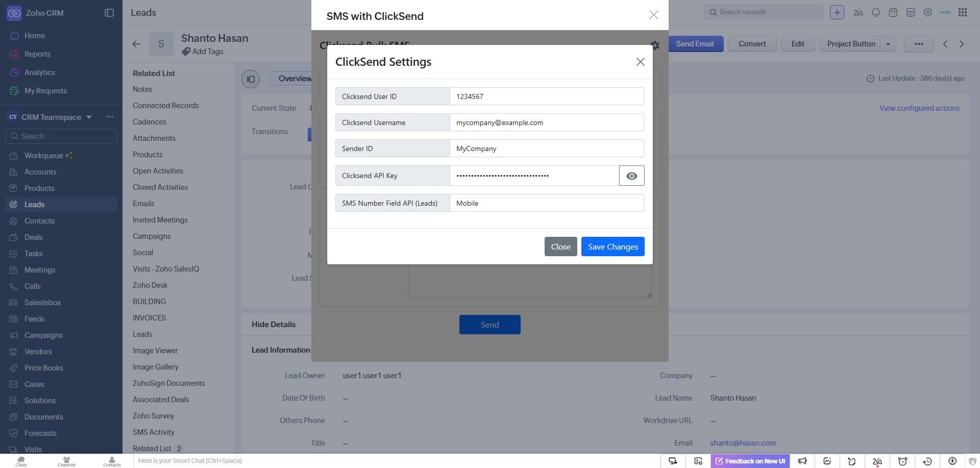Open the apps grid launcher icon
Image resolution: width=980 pixels, height=468 pixels.
(963, 12)
